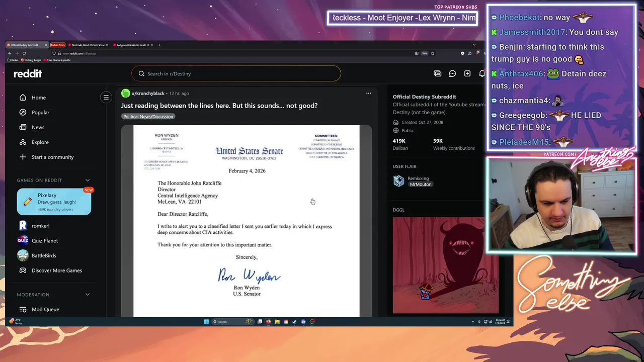Open the DGGL sidebar artwork image
Image resolution: width=644 pixels, height=362 pixels.
point(446,265)
